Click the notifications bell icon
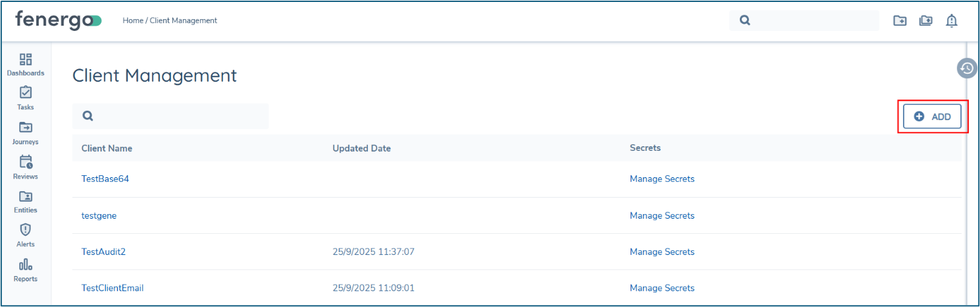The height and width of the screenshot is (307, 980). click(x=951, y=21)
